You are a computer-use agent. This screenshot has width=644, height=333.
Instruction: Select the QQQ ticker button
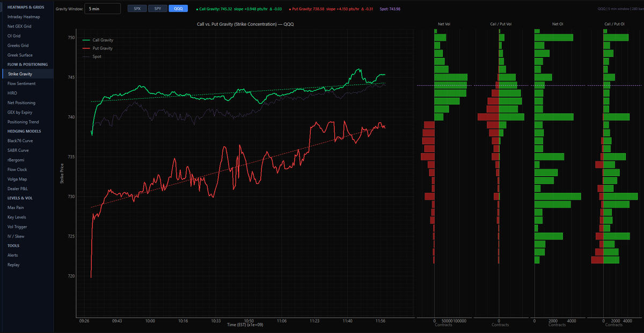[x=178, y=9]
